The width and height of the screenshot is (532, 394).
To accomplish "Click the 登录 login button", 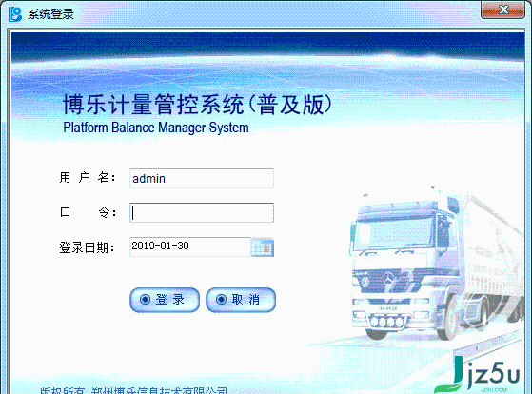I will (165, 300).
